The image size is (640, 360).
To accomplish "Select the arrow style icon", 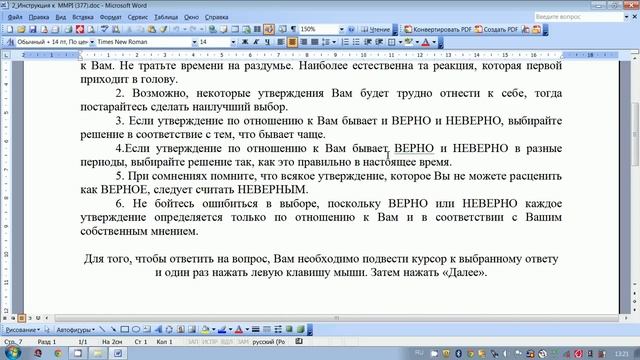I will (278, 330).
